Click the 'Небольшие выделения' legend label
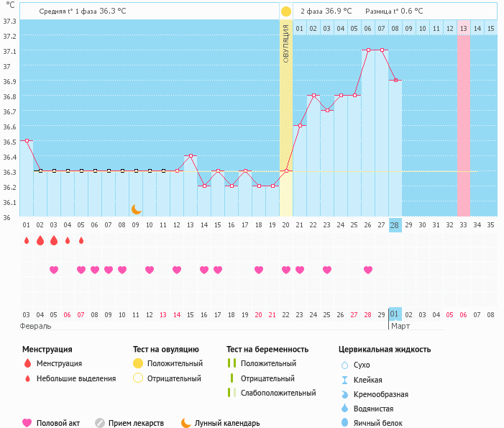This screenshot has width=504, height=428. tap(76, 378)
